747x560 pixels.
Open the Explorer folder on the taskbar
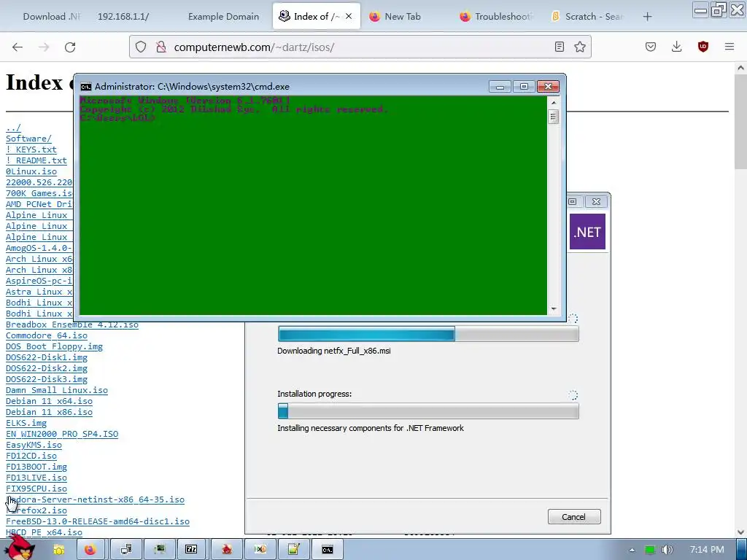point(58,550)
